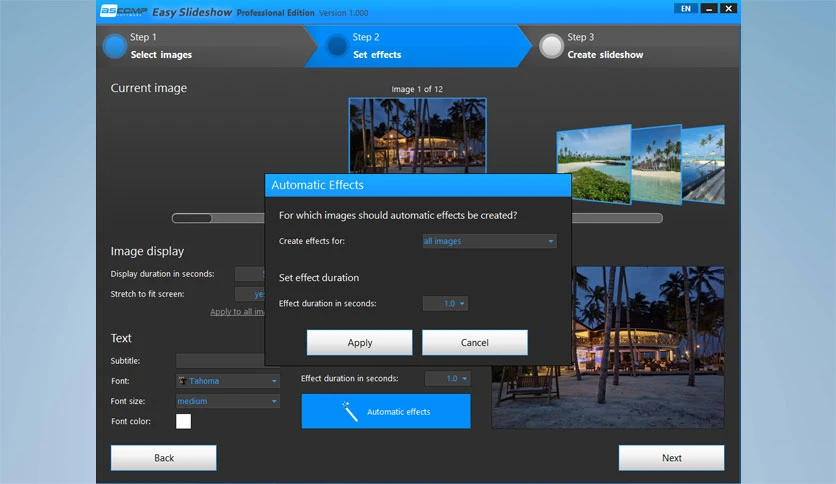
Task: Click the Next button
Action: click(x=671, y=458)
